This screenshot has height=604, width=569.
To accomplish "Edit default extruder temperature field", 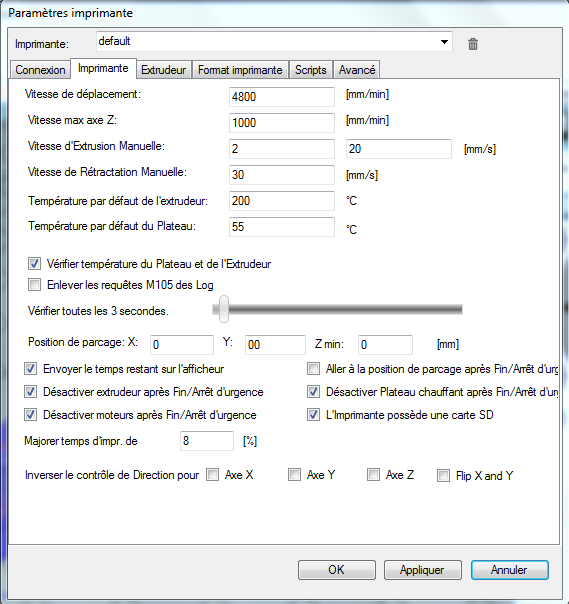I will click(282, 201).
